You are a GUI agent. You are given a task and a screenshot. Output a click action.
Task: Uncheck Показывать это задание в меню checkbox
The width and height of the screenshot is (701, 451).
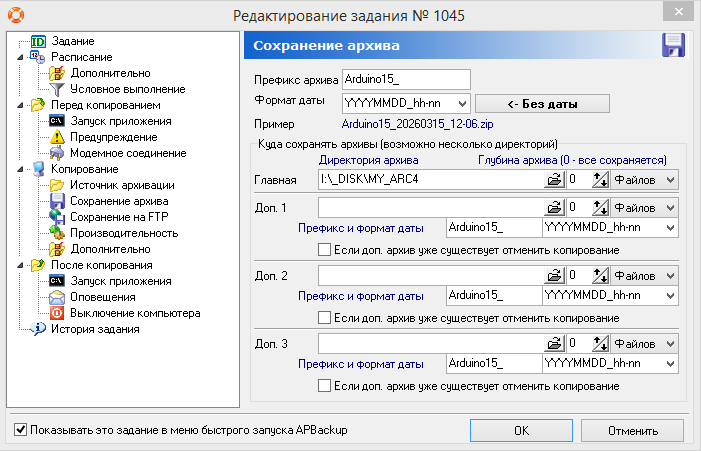(x=21, y=430)
